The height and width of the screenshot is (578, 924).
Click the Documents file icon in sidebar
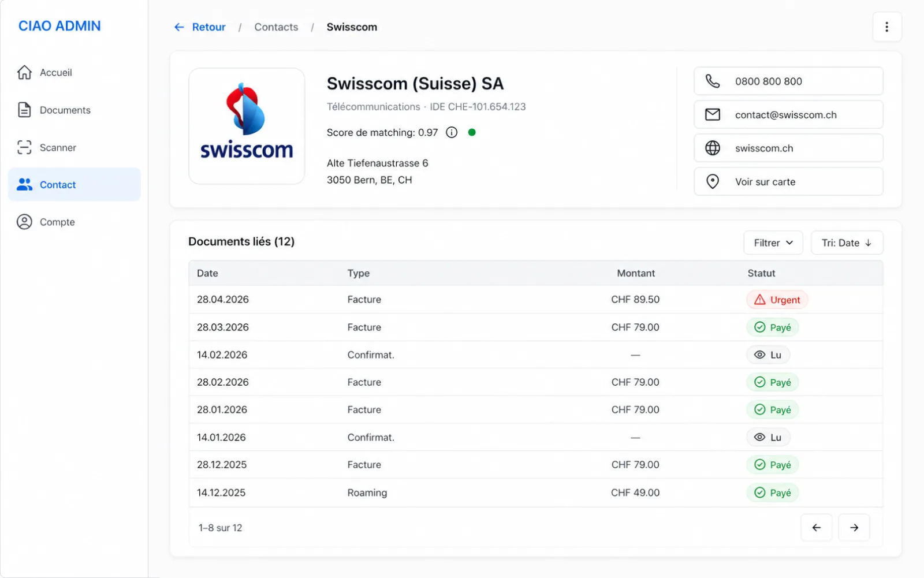click(24, 110)
